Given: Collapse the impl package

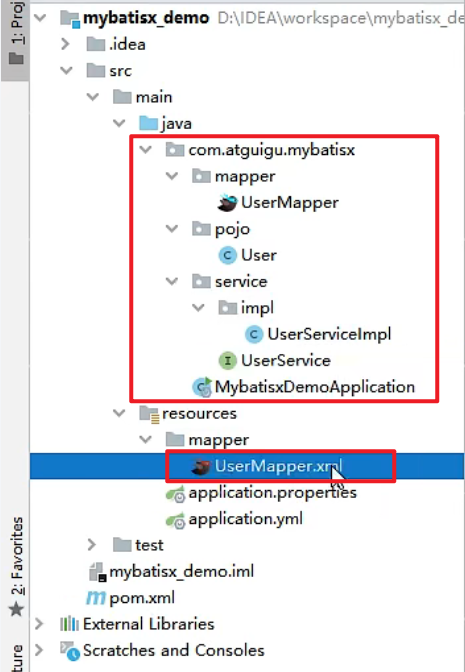Looking at the screenshot, I should 198,308.
